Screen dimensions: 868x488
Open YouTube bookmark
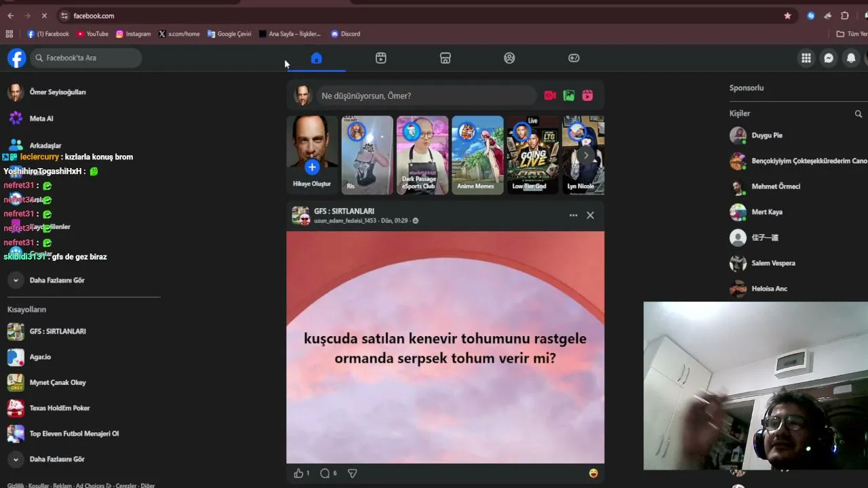click(92, 34)
